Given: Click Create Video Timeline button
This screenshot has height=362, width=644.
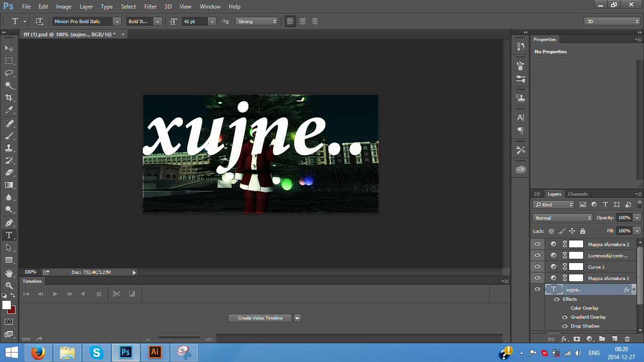Looking at the screenshot, I should pyautogui.click(x=260, y=318).
